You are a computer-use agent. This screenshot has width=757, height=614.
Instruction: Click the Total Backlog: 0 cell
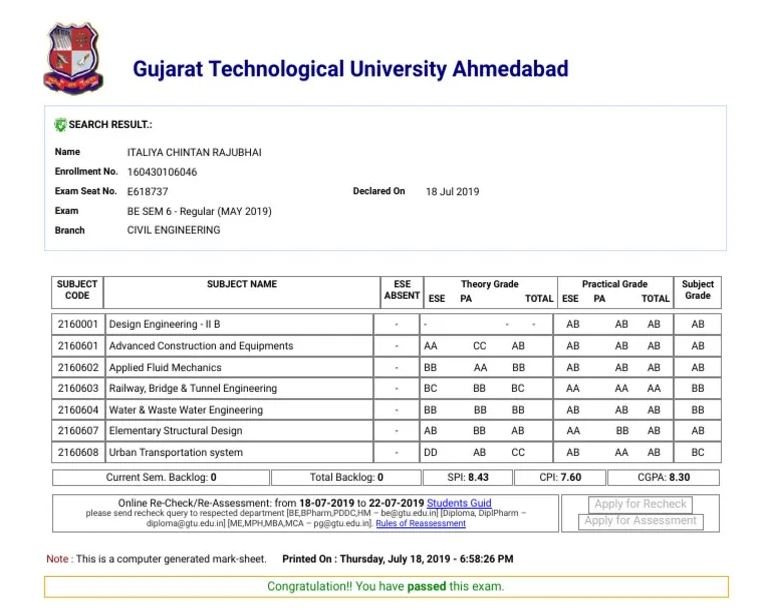point(346,478)
